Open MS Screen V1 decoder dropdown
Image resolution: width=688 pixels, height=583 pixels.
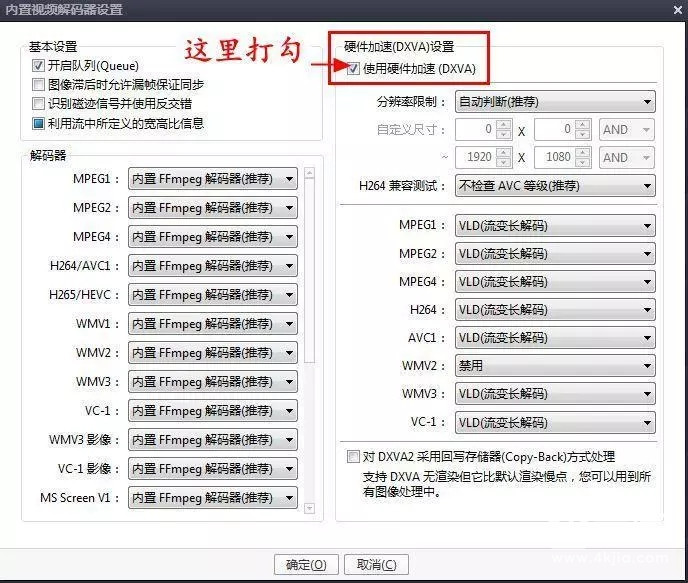[x=212, y=497]
